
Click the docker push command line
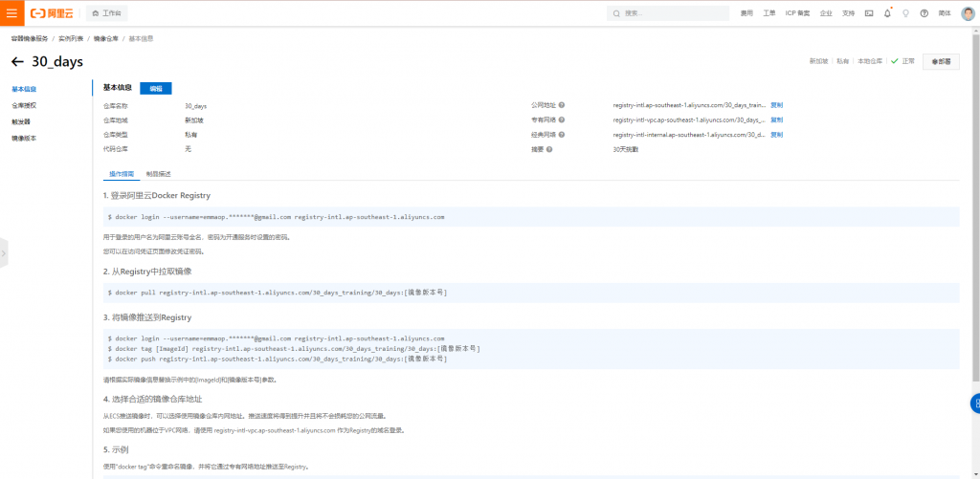click(x=278, y=359)
